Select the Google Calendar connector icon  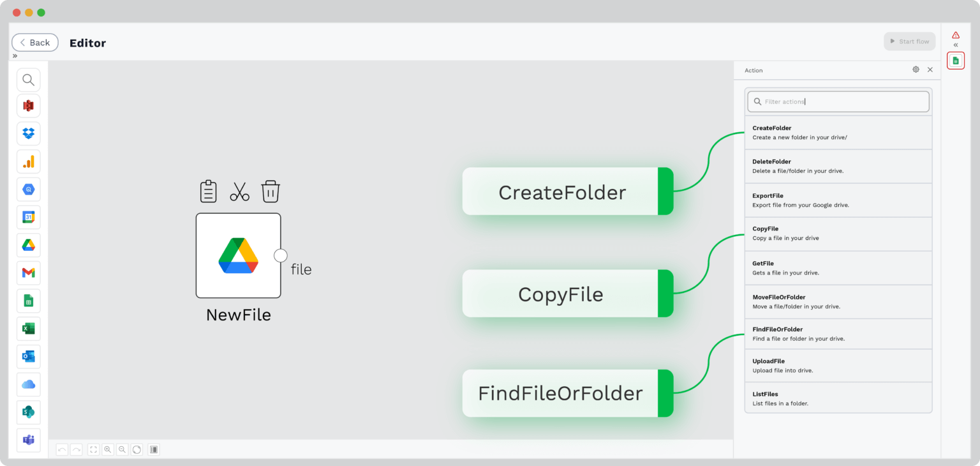click(28, 217)
